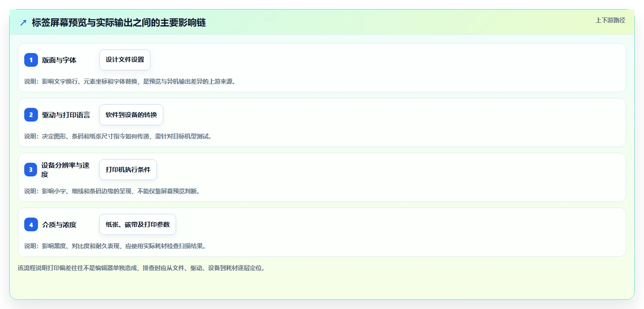The image size is (644, 309).
Task: Click the description starting 说明：影响小字、细线
Action: [112, 191]
